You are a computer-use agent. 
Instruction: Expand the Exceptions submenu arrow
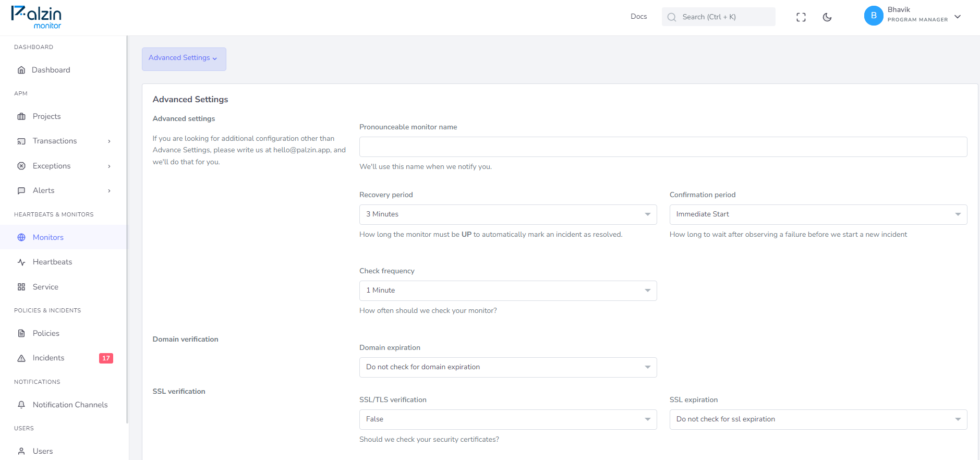point(109,166)
